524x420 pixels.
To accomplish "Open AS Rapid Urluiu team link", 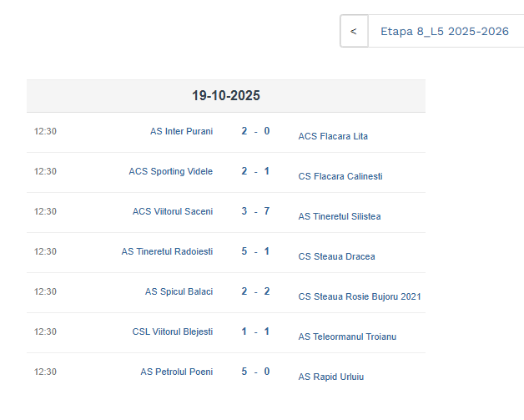I will 331,377.
